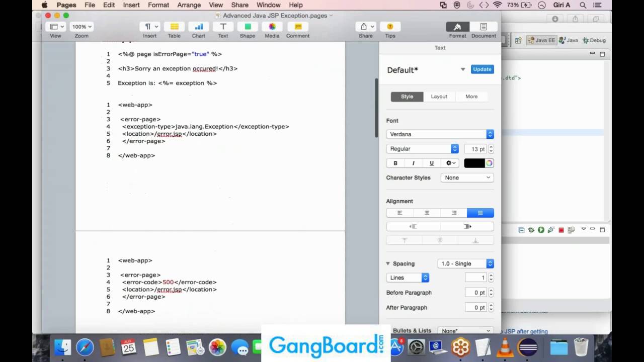Open the color wheel next to text color
644x362 pixels.
[x=489, y=163]
